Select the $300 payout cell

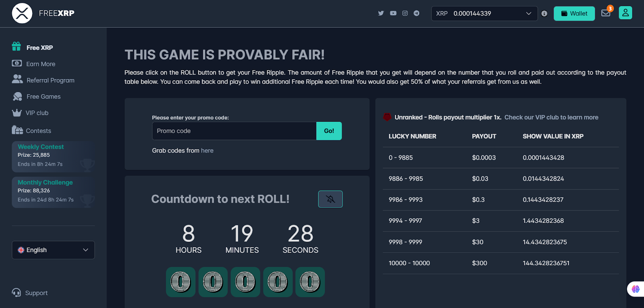[479, 263]
